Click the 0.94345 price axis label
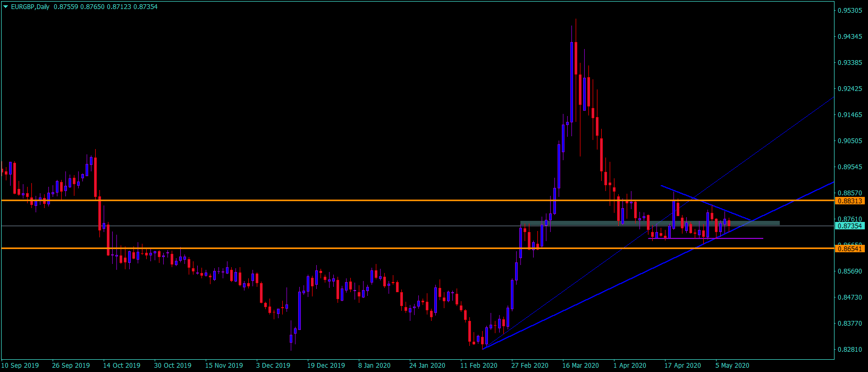This screenshot has height=372, width=868. click(x=849, y=37)
